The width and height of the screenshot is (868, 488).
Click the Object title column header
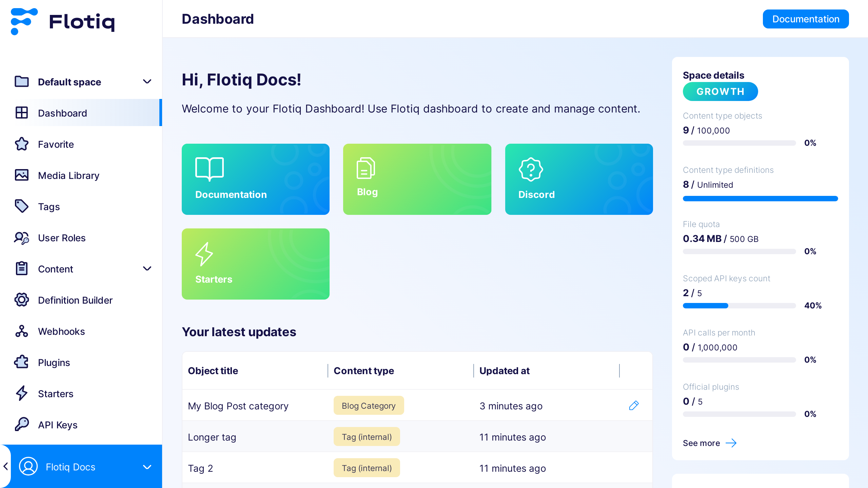tap(213, 371)
